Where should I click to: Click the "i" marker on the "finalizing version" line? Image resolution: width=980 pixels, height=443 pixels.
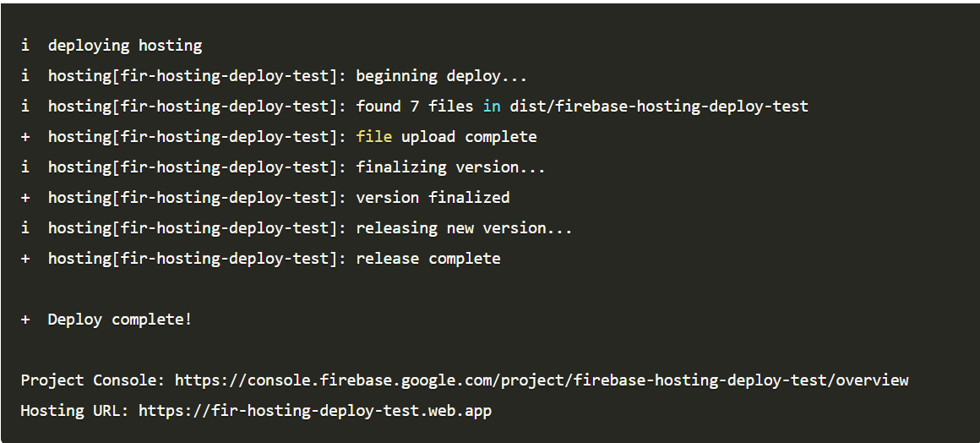(x=25, y=167)
